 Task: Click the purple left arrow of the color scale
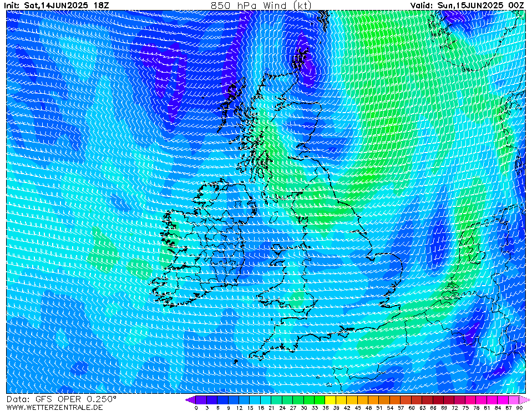[x=190, y=400]
